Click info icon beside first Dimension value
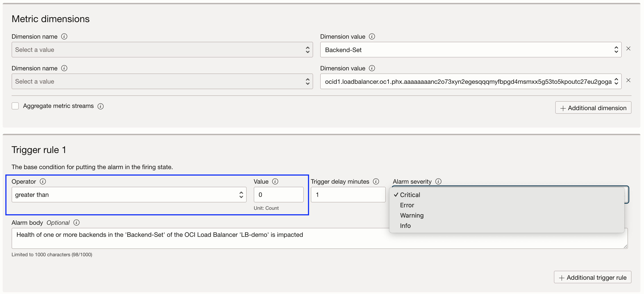The image size is (644, 294). 372,37
